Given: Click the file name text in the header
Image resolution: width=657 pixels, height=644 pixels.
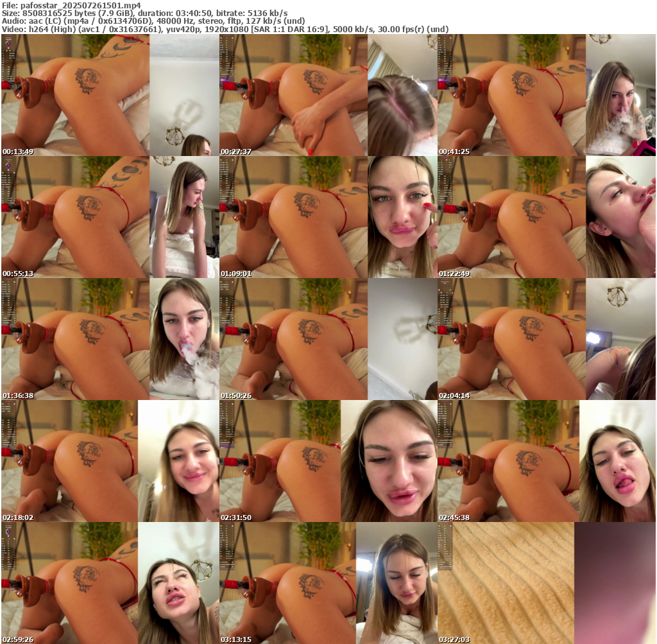Looking at the screenshot, I should click(x=71, y=5).
